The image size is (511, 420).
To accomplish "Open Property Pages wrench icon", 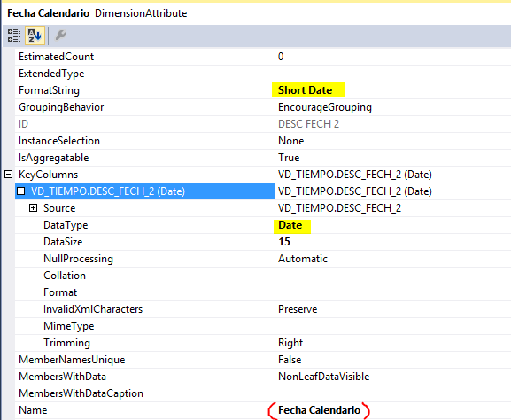I will tap(60, 35).
